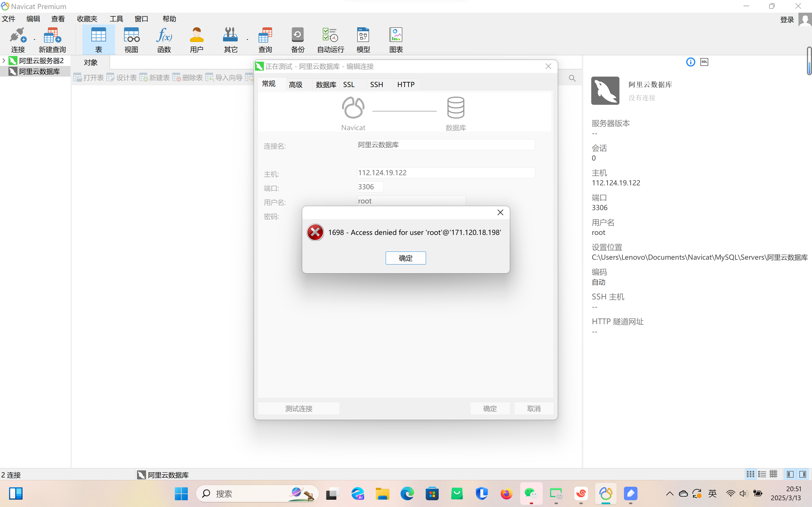Image resolution: width=812 pixels, height=507 pixels.
Task: Switch to the SSH tab in dialog
Action: tap(376, 84)
